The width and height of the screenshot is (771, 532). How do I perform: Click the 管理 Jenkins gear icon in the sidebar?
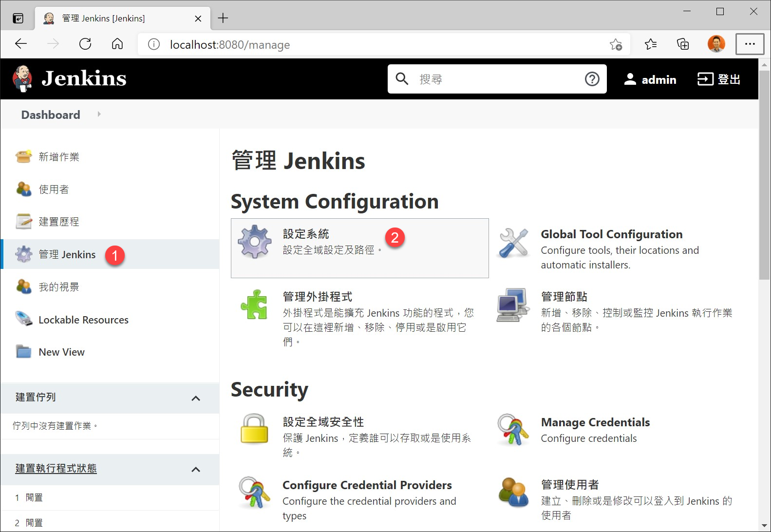pyautogui.click(x=23, y=254)
